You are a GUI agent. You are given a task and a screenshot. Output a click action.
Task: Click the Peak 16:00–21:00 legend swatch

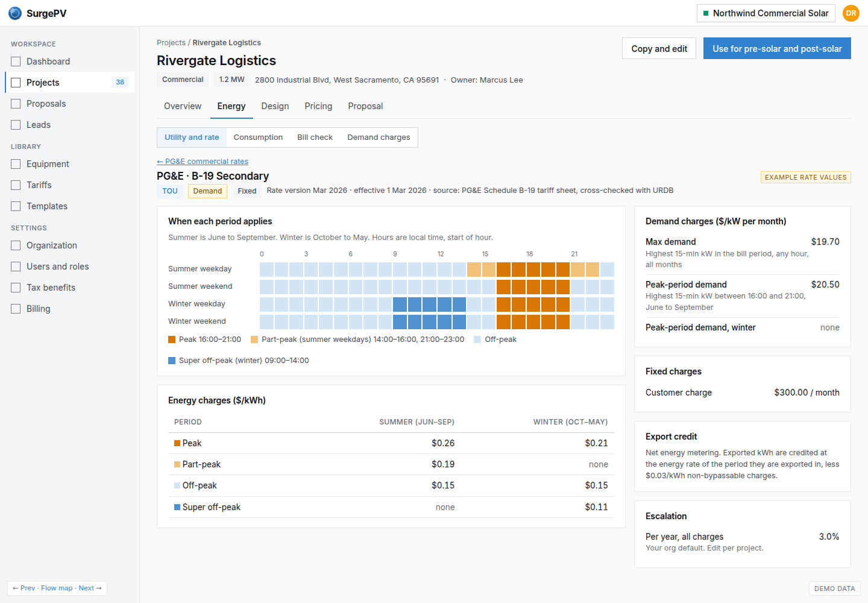coord(172,339)
